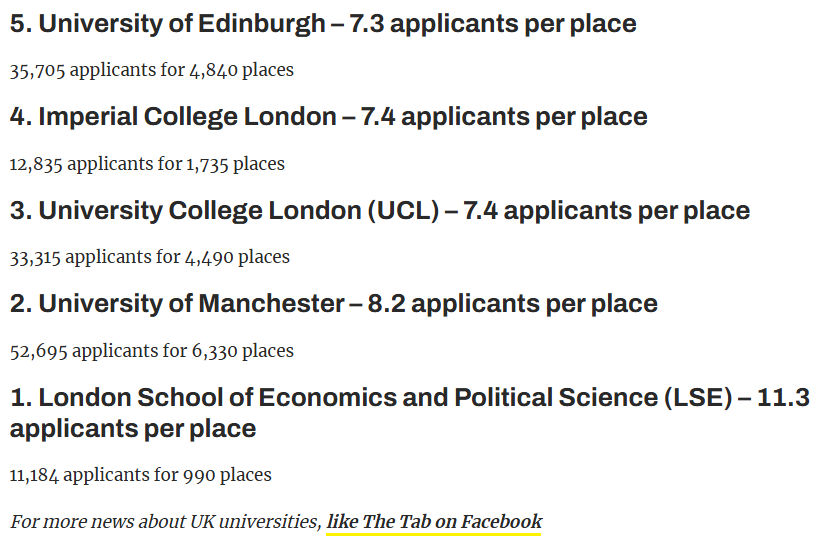Select the Imperial College London heading
This screenshot has height=540, width=837.
point(328,117)
